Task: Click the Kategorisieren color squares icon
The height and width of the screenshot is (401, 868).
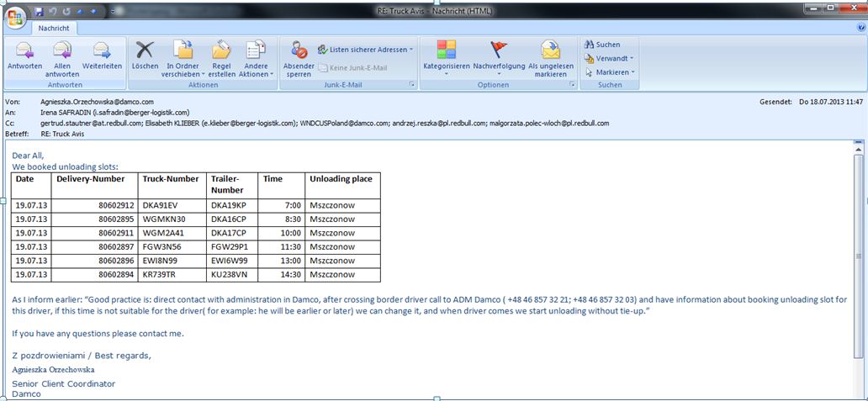Action: pyautogui.click(x=446, y=50)
